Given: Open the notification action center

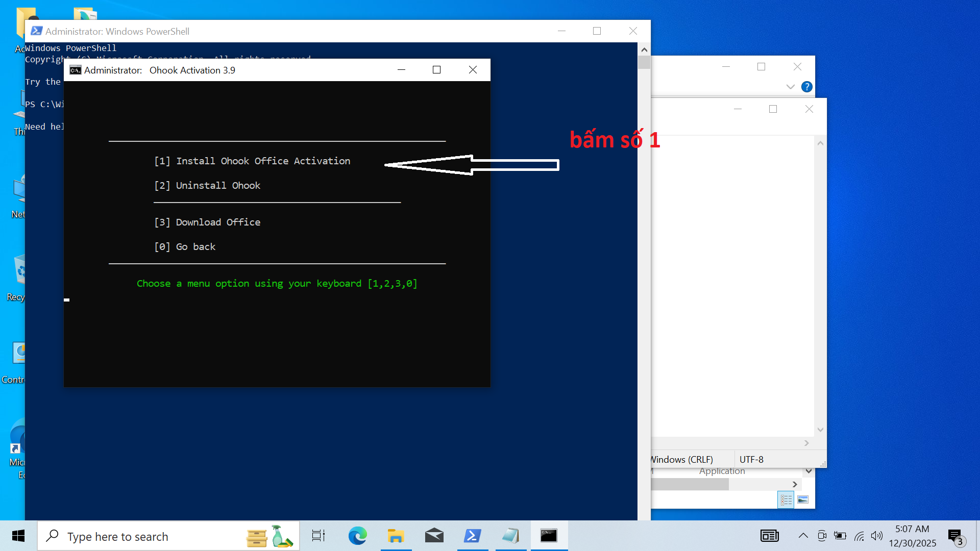Looking at the screenshot, I should (x=955, y=536).
